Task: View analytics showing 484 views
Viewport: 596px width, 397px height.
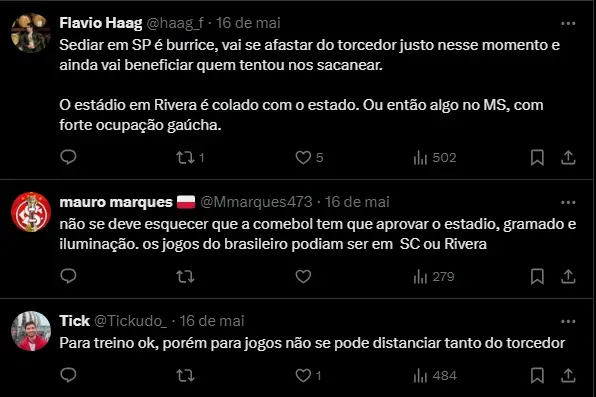Action: (435, 376)
